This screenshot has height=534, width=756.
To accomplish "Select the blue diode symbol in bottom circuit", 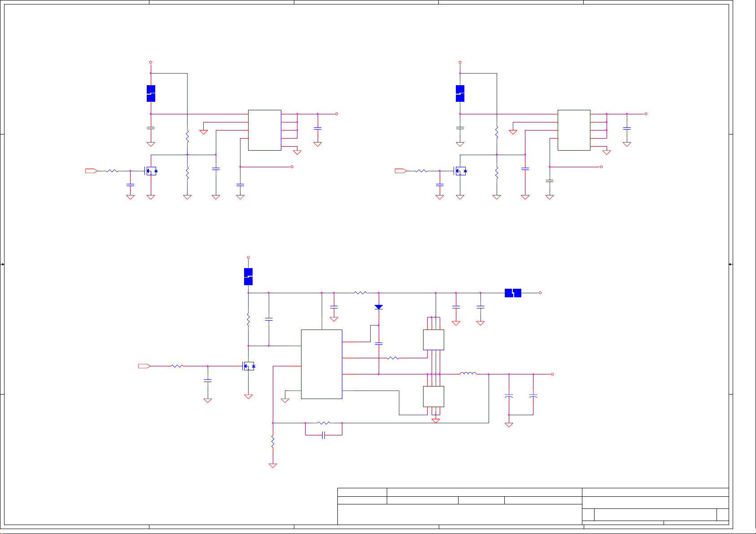I will click(x=379, y=307).
